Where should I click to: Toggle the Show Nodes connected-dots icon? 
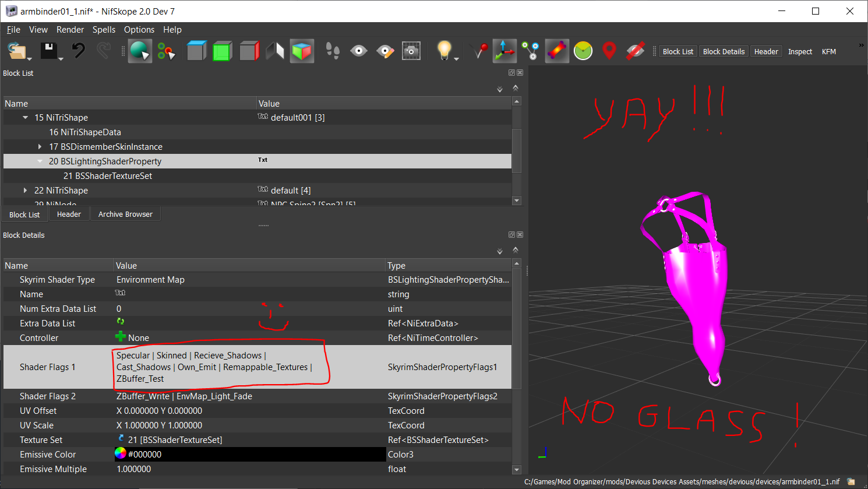[531, 51]
